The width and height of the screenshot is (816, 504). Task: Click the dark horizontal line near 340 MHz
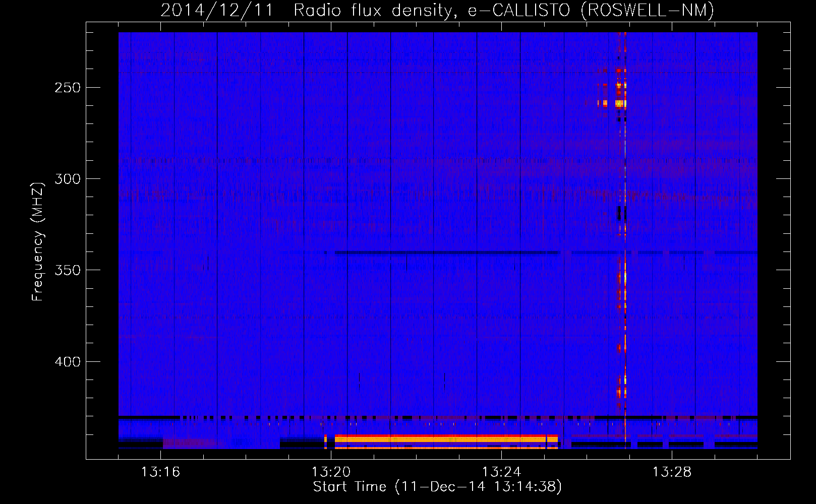(447, 253)
